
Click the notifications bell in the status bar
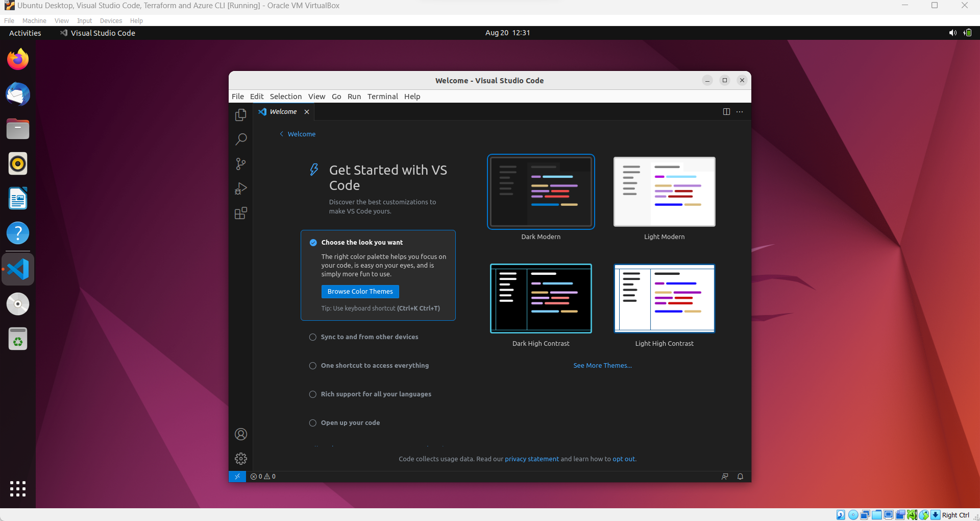point(740,476)
